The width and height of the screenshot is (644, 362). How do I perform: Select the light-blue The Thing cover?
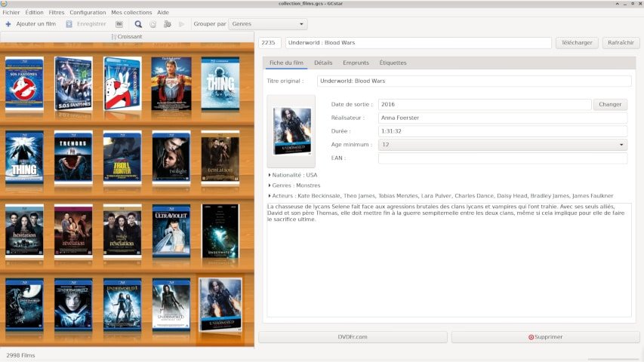pos(220,84)
